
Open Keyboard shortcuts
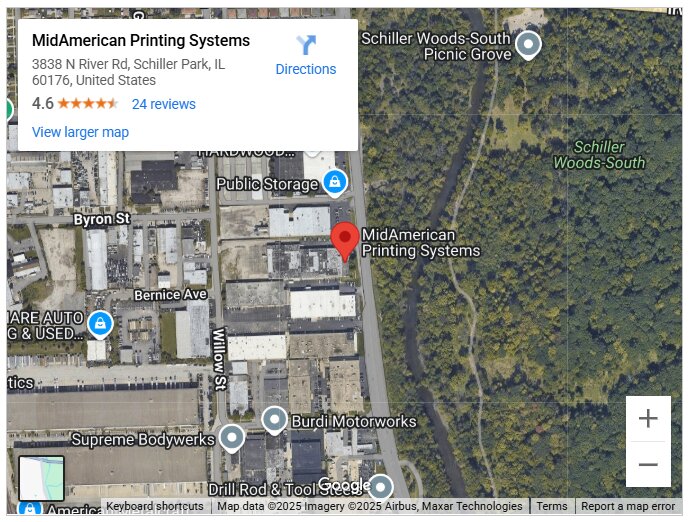pyautogui.click(x=155, y=506)
